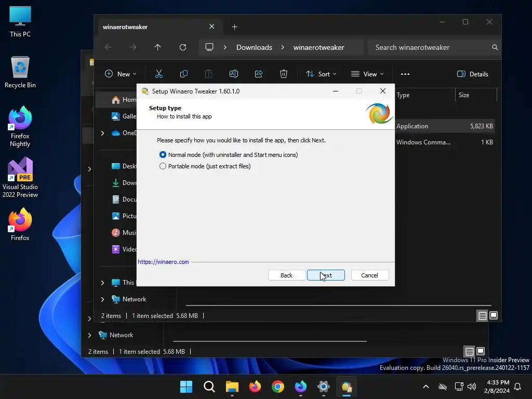This screenshot has width=532, height=399.
Task: Open the Sort dropdown menu
Action: (321, 74)
